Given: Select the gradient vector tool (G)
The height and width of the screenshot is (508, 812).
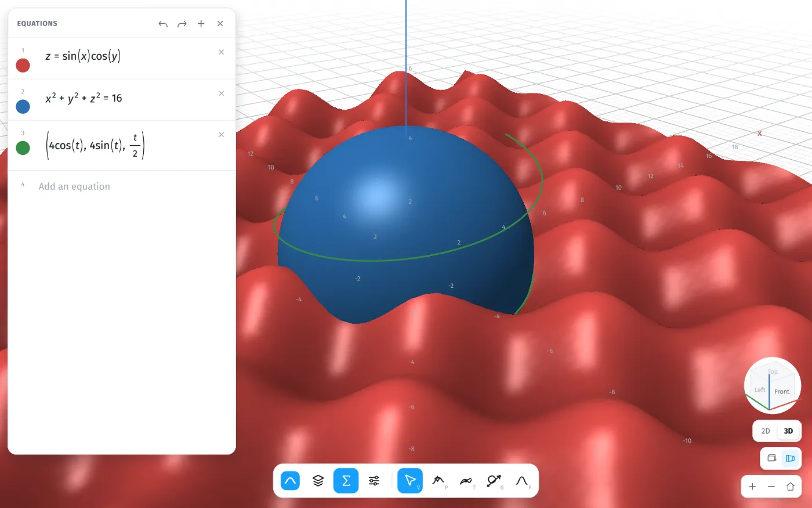Looking at the screenshot, I should (494, 481).
